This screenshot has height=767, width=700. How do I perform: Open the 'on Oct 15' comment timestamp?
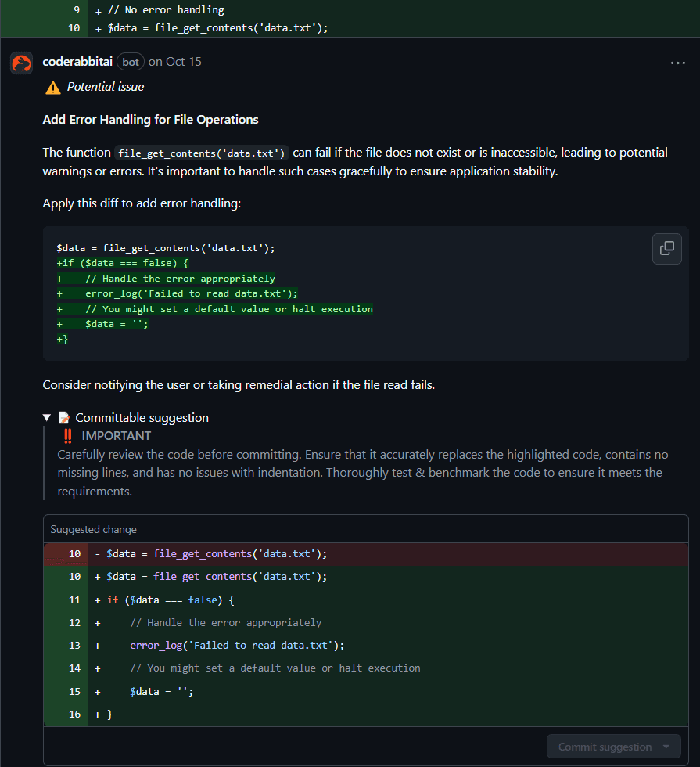click(174, 62)
